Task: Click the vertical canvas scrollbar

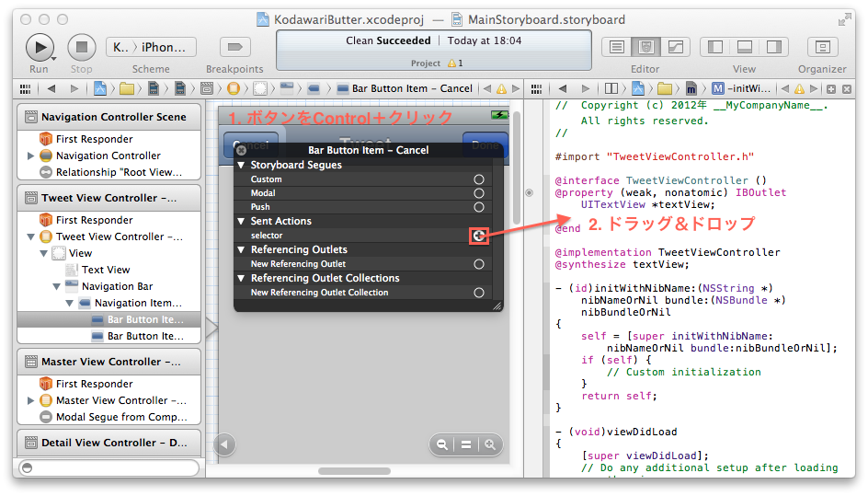Action: tap(516, 167)
